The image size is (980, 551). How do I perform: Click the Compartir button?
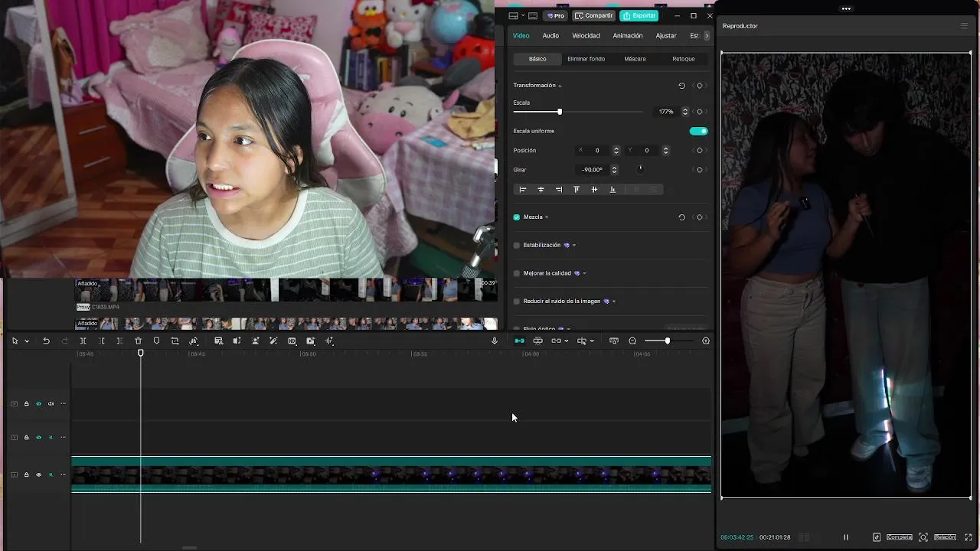click(x=594, y=15)
